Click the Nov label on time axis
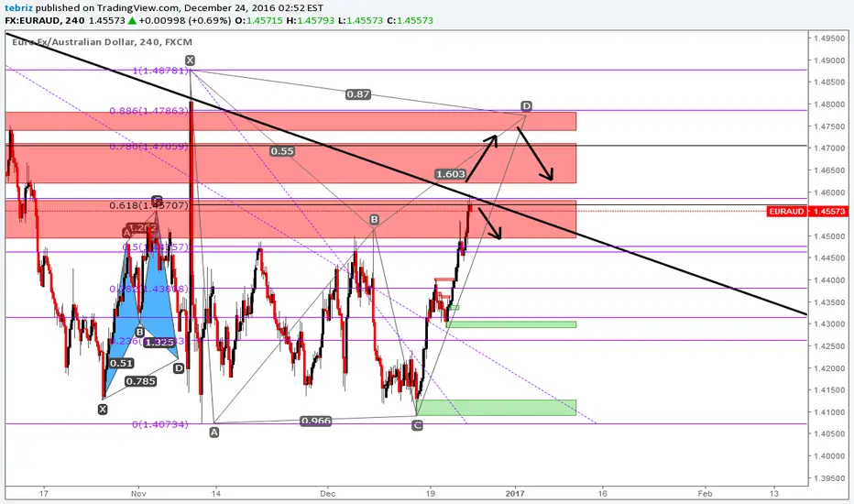 click(139, 494)
